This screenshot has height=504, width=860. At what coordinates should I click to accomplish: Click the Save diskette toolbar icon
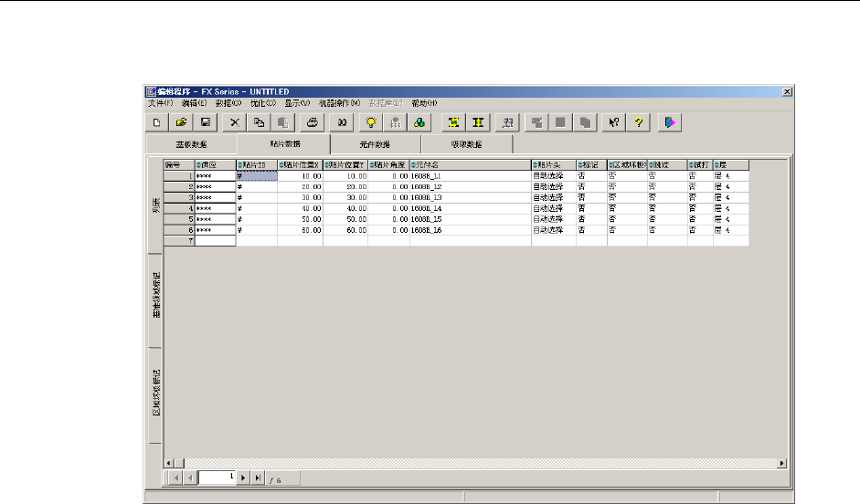pos(205,121)
